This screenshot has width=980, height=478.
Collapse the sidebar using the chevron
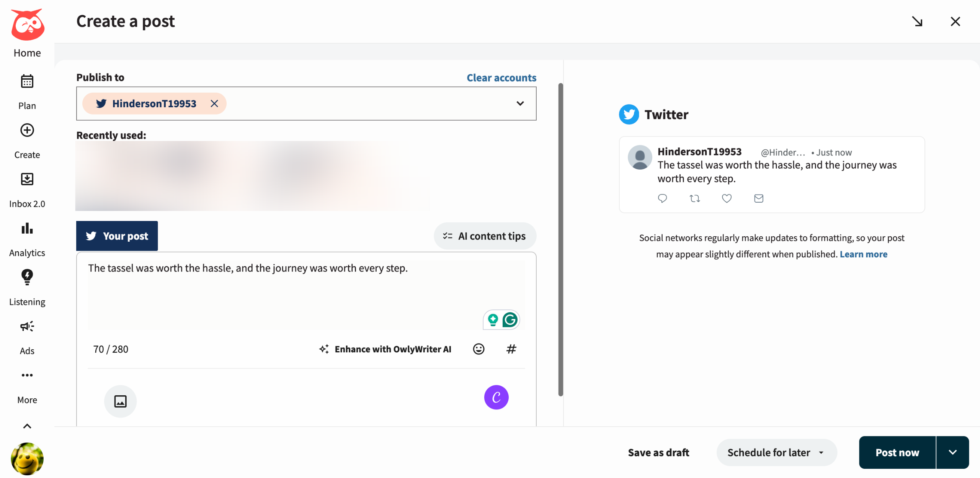click(27, 426)
